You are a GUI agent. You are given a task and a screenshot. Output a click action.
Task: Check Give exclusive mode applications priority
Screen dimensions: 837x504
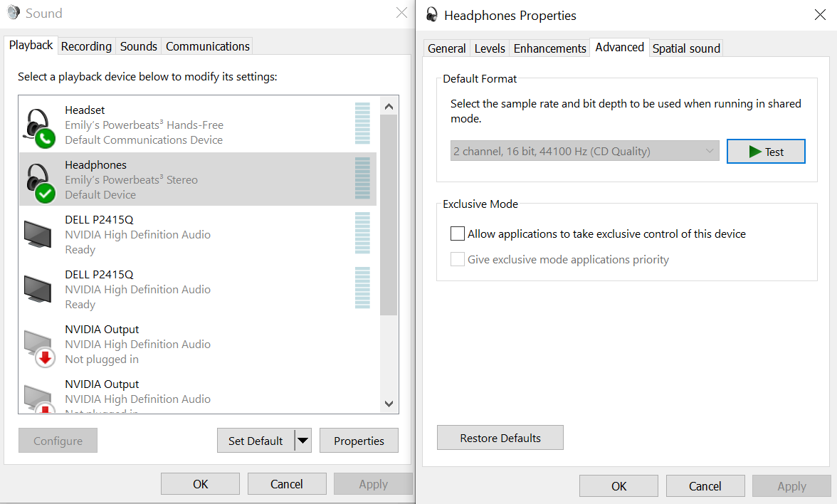[x=458, y=259]
